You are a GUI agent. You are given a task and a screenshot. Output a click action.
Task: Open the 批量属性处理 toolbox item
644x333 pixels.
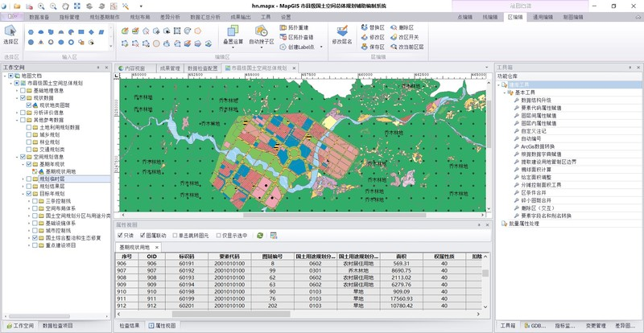[524, 224]
